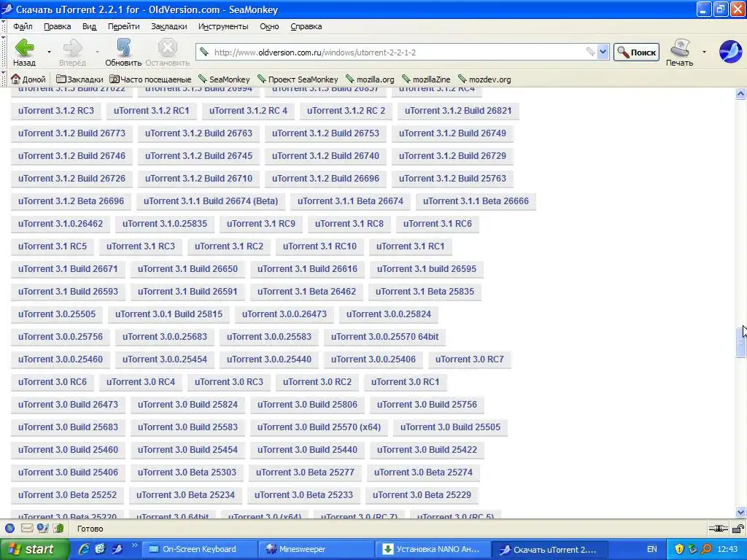Click online/offline connection icon in status bar
747x560 pixels.
(x=718, y=528)
